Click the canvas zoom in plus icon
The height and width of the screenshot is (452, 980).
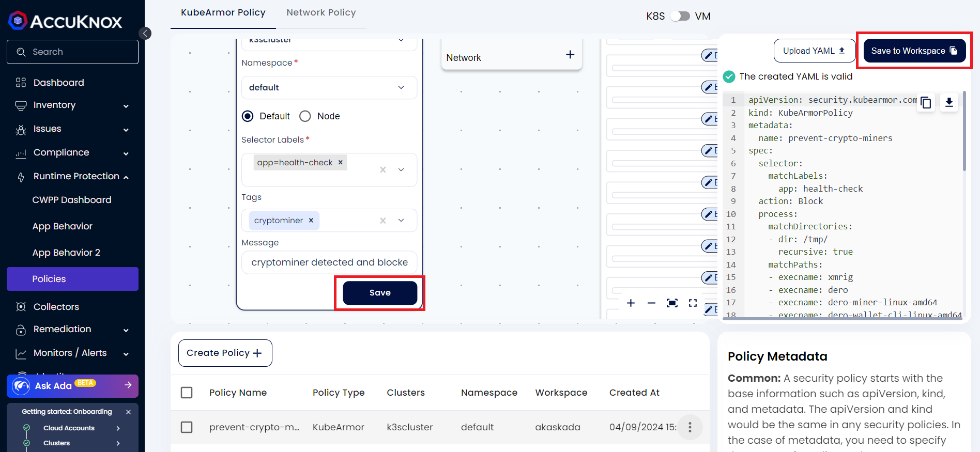(631, 303)
